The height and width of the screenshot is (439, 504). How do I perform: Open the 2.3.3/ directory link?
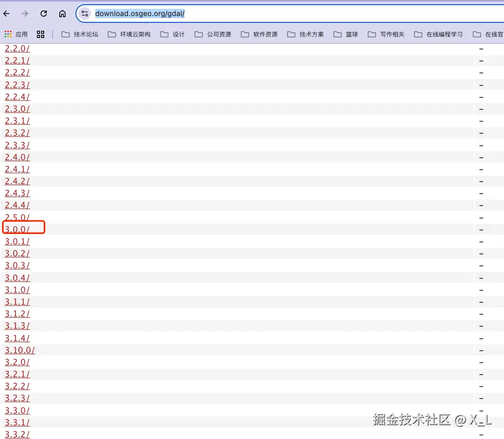[x=17, y=145]
